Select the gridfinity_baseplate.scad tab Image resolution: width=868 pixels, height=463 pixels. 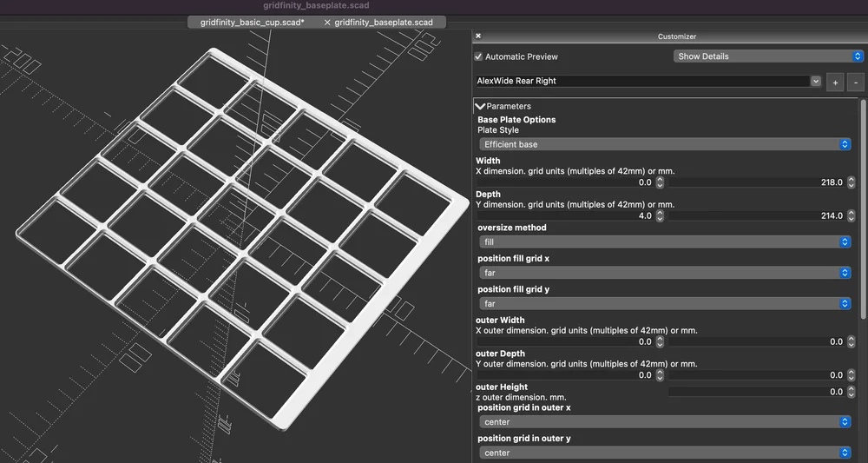coord(384,23)
